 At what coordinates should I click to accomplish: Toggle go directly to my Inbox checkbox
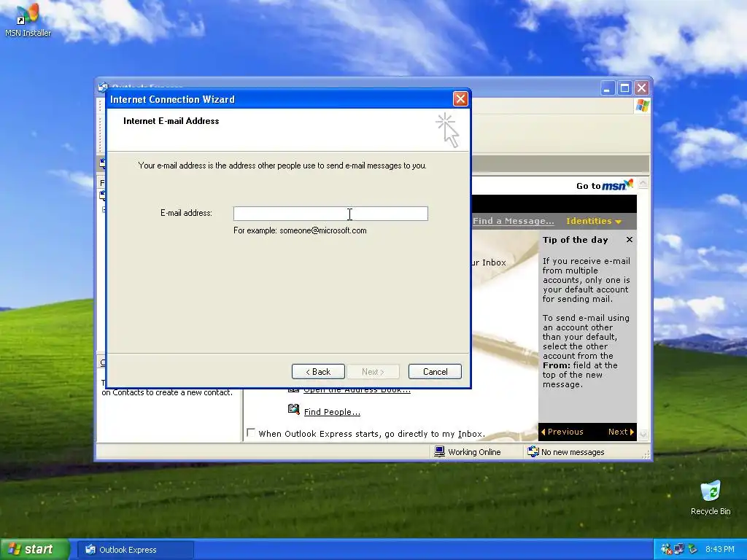(251, 432)
